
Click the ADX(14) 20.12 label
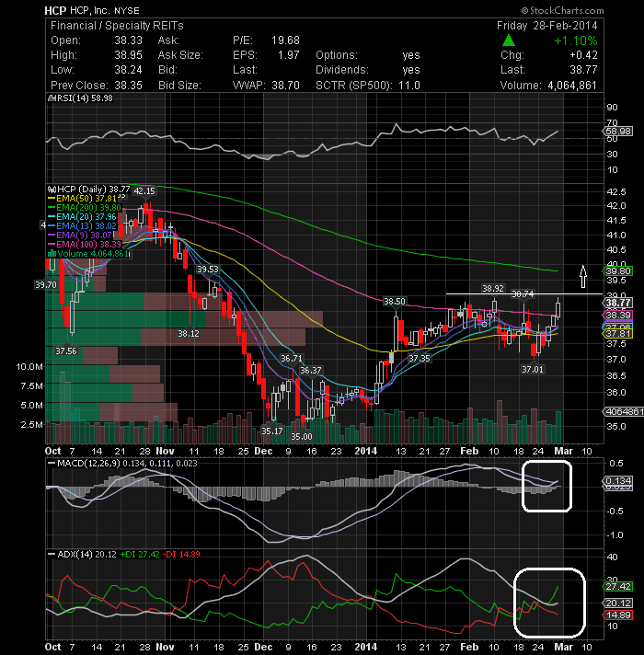[x=82, y=555]
